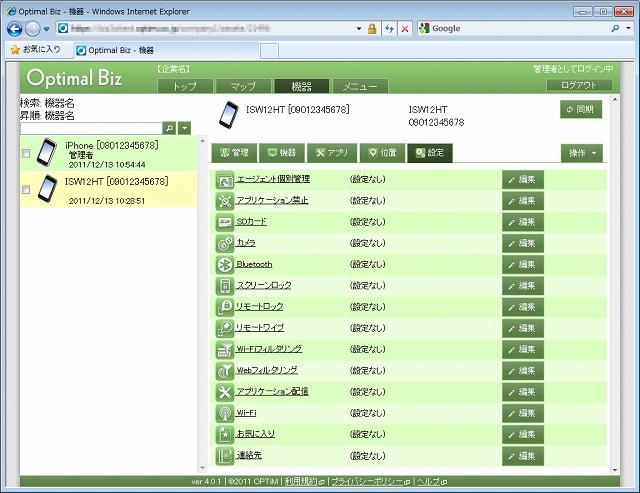
Task: Click the iPhone device thumbnail in list
Action: pos(47,153)
